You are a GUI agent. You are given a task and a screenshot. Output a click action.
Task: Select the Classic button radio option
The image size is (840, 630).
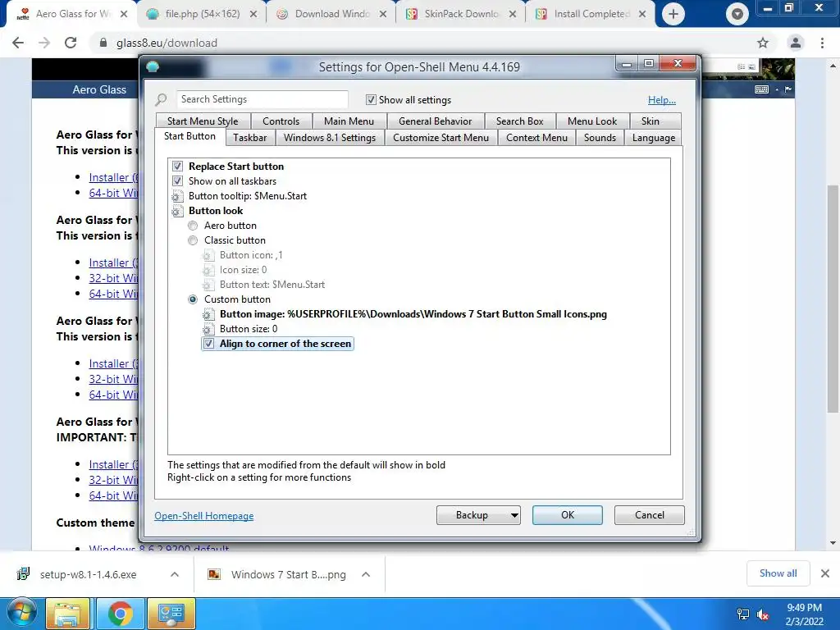tap(193, 240)
